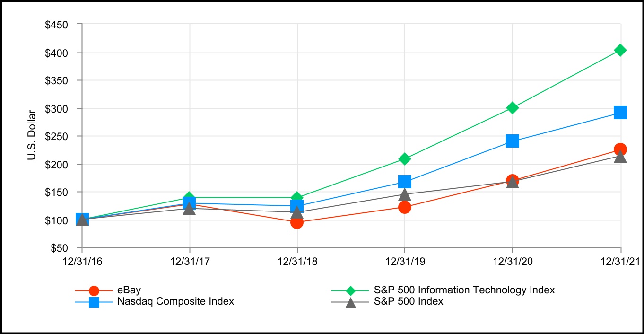Click the Nasdaq blue square legend icon

[x=94, y=302]
